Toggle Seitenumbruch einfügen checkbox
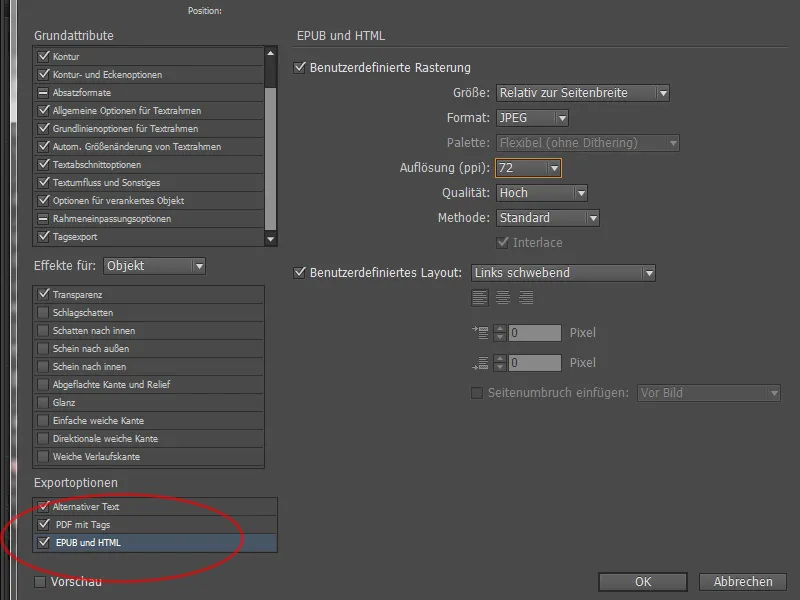 (477, 393)
